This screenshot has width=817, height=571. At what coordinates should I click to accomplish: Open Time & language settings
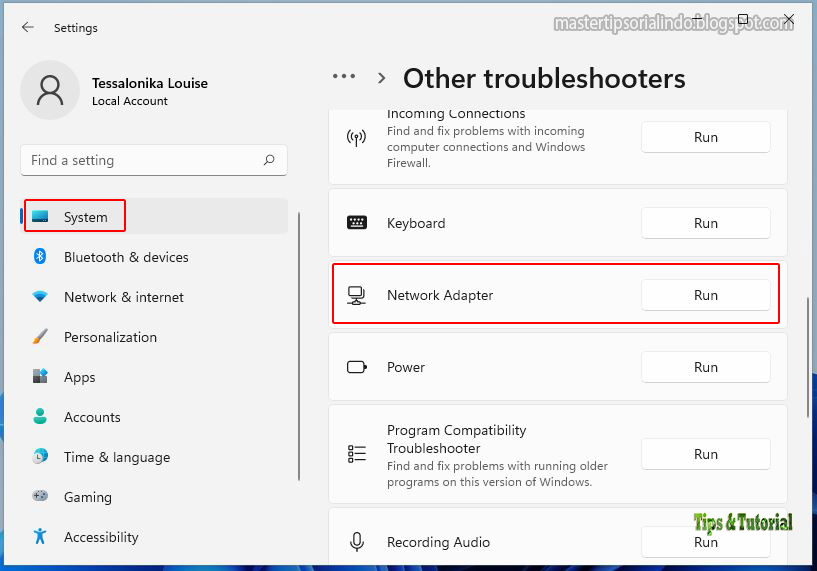pos(154,456)
